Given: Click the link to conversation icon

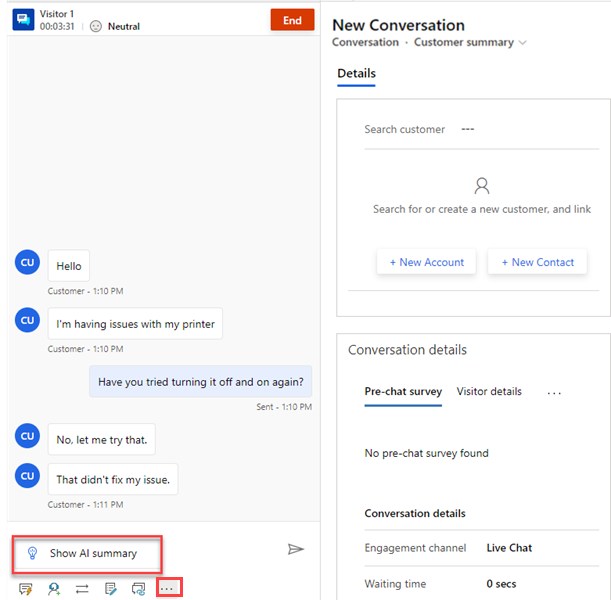Looking at the screenshot, I should [138, 588].
